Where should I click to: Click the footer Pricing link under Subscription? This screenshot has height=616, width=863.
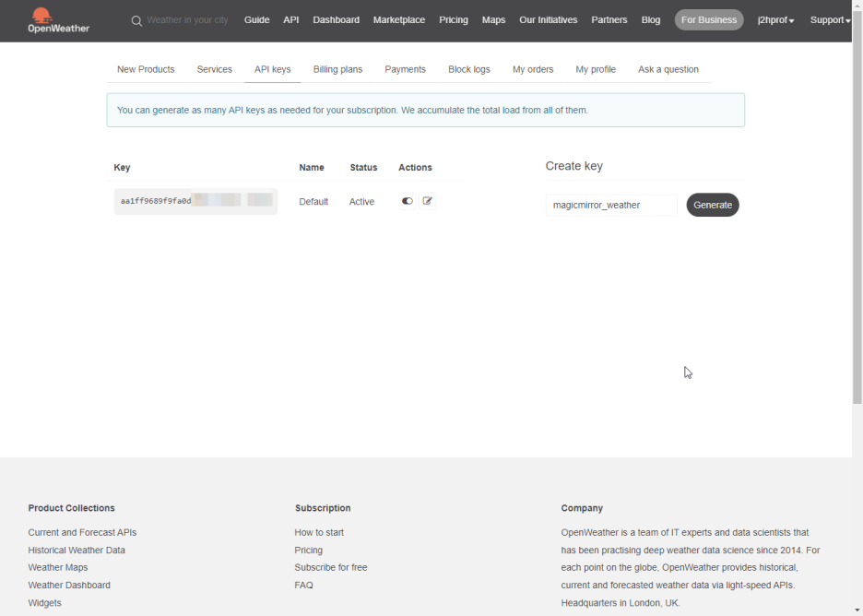tap(308, 550)
